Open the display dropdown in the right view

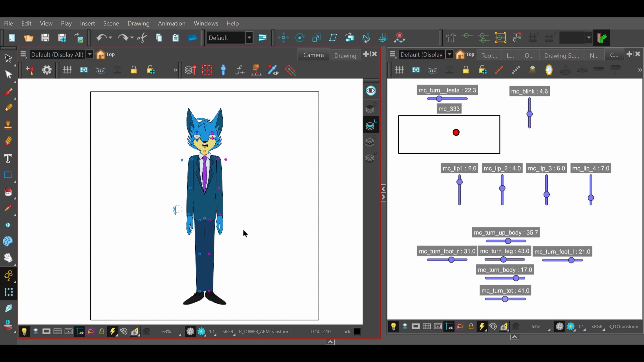[x=449, y=54]
